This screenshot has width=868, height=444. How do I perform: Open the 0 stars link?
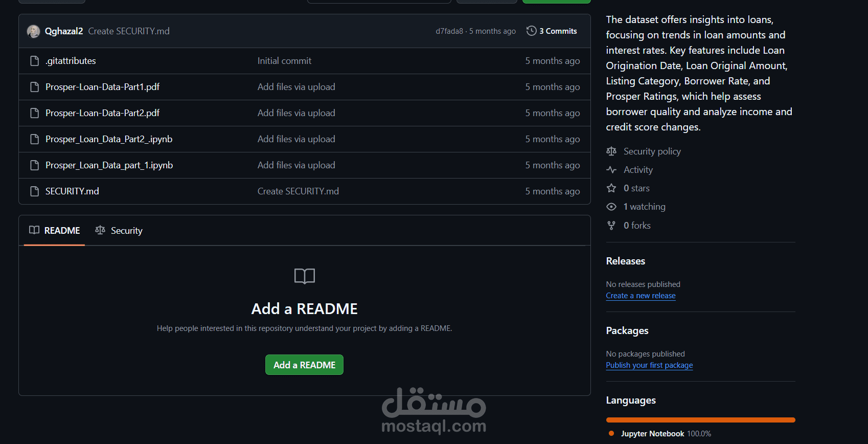click(x=636, y=188)
